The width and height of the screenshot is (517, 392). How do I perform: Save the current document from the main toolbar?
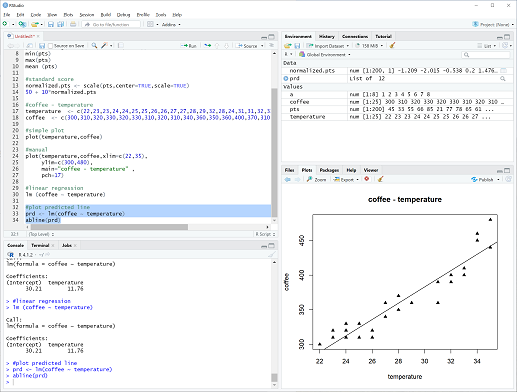[51, 24]
